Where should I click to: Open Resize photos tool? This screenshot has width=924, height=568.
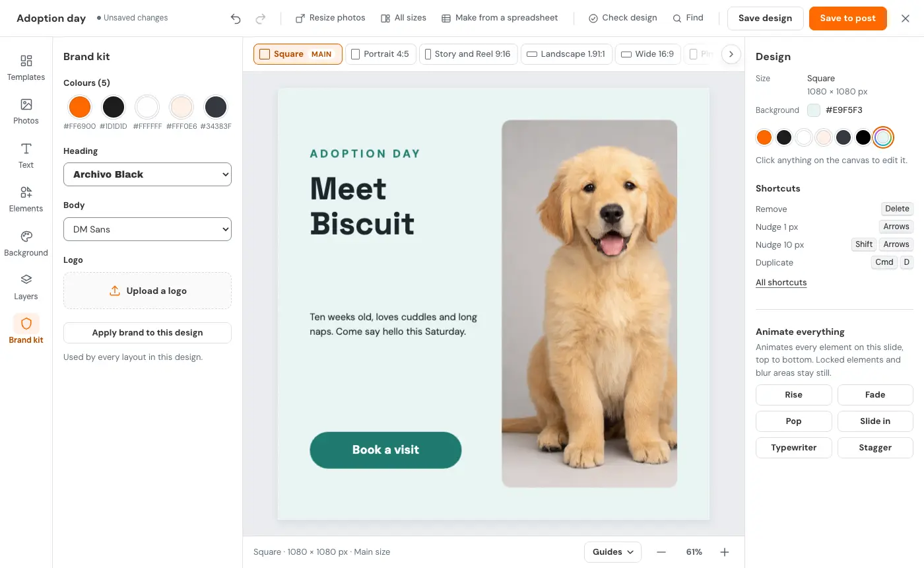click(330, 18)
